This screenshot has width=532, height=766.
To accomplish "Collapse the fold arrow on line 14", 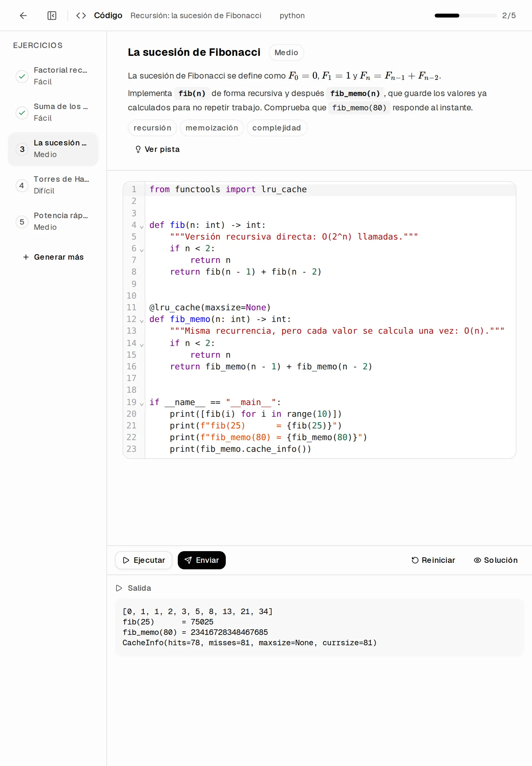I will 142,345.
